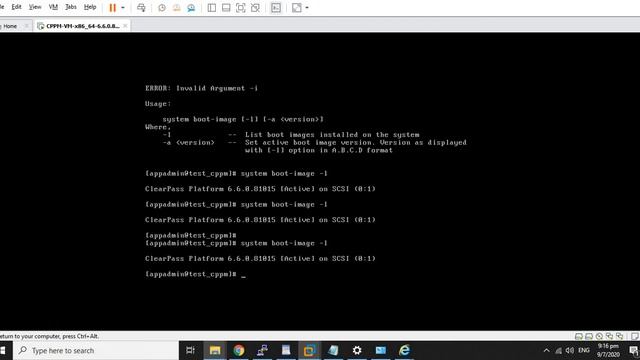Open the power options dropdown arrow
Screen dimensions: 640x360
pyautogui.click(x=123, y=8)
